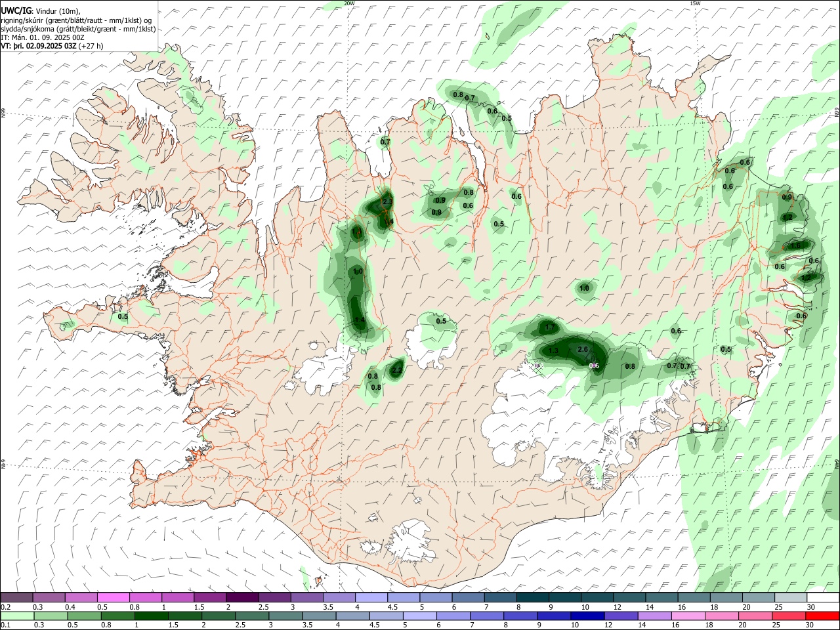This screenshot has height=630, width=840.
Task: Click the 25 red-pink swatch in lower legend row
Action: click(x=788, y=616)
